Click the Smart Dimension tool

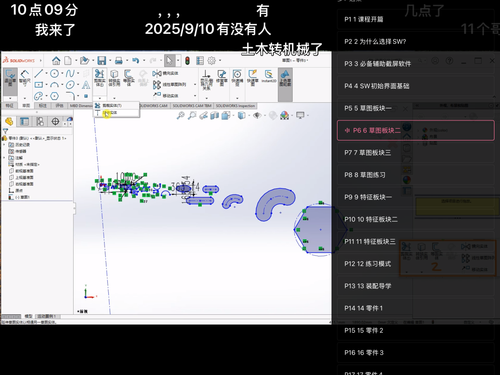pos(25,77)
